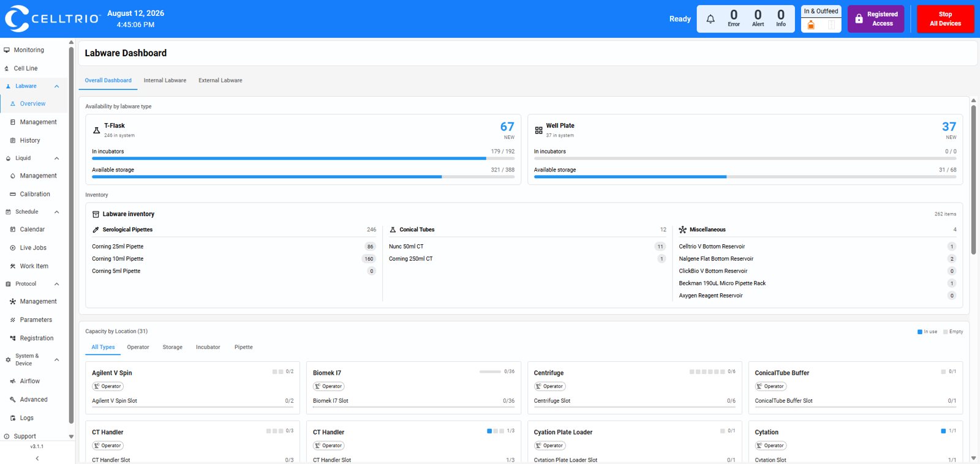Click the Logs icon in sidebar

[x=13, y=418]
